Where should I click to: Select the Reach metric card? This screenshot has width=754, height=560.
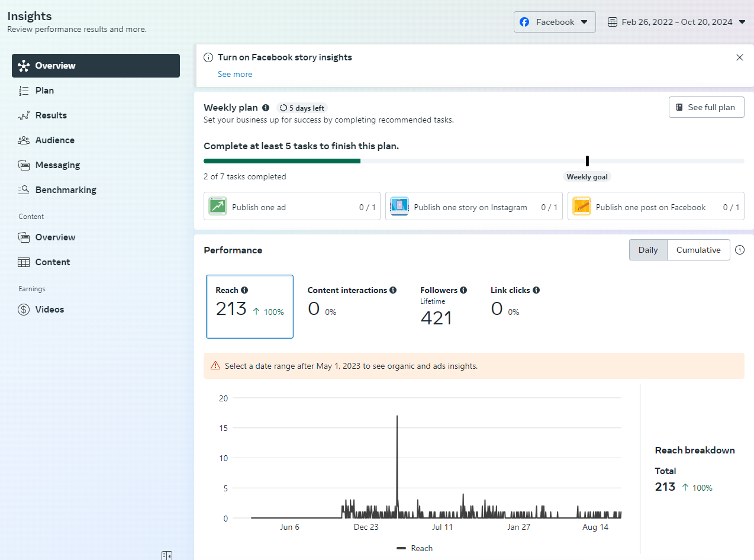click(250, 307)
